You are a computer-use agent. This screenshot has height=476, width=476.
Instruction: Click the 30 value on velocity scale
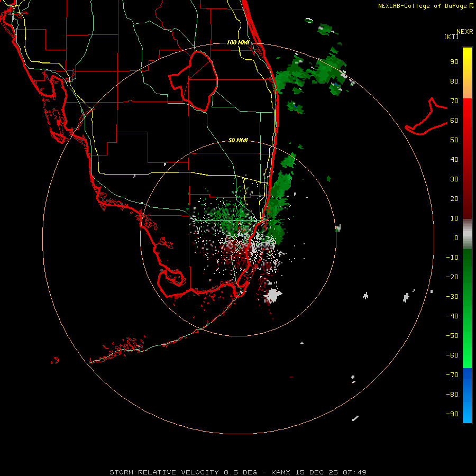pos(454,179)
